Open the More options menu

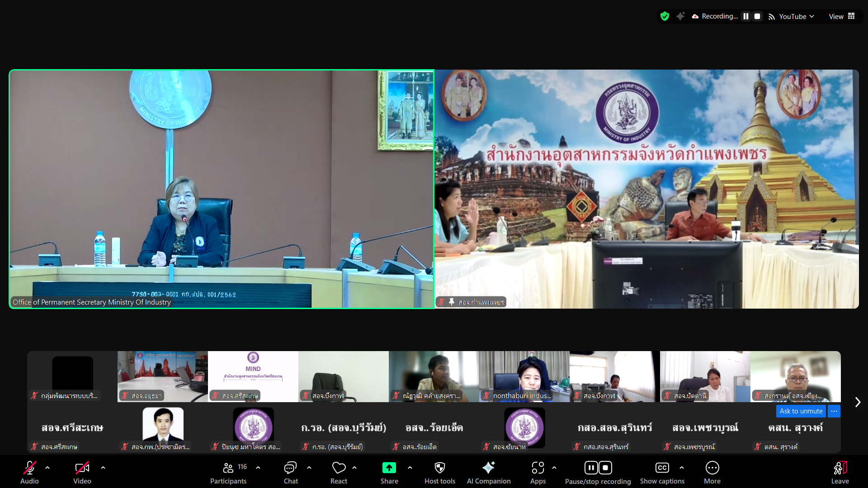(x=712, y=468)
